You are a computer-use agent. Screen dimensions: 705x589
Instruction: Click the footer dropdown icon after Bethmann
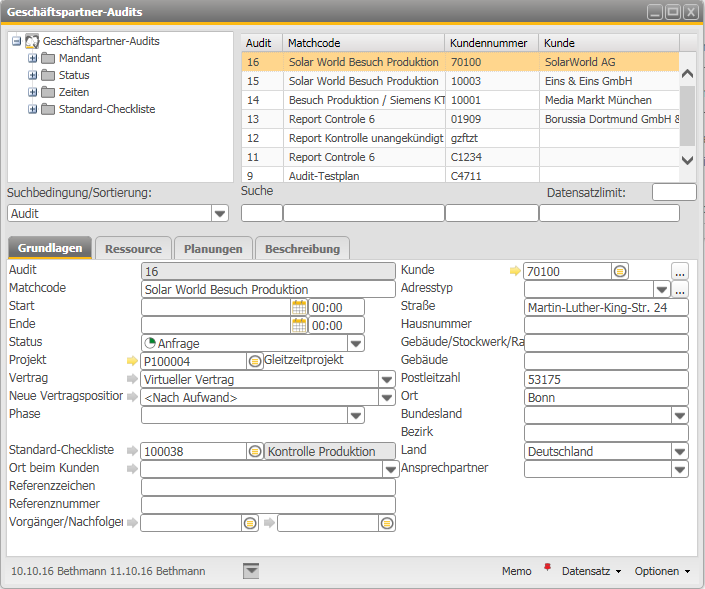click(251, 571)
